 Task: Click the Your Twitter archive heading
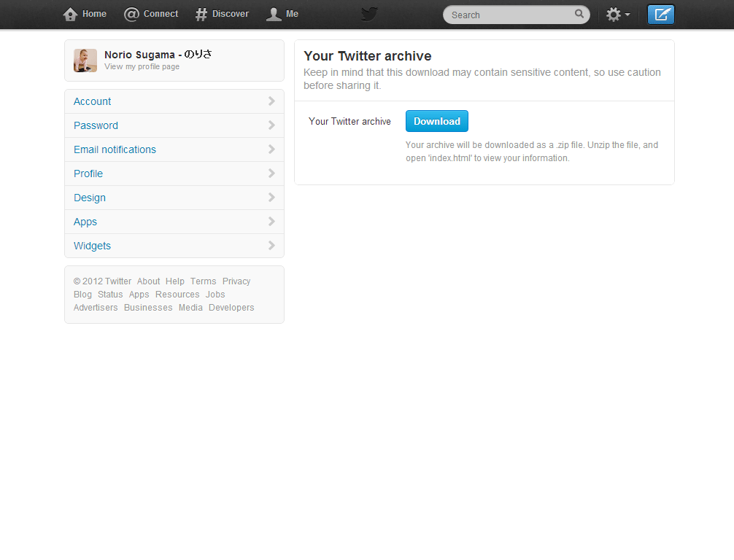368,55
